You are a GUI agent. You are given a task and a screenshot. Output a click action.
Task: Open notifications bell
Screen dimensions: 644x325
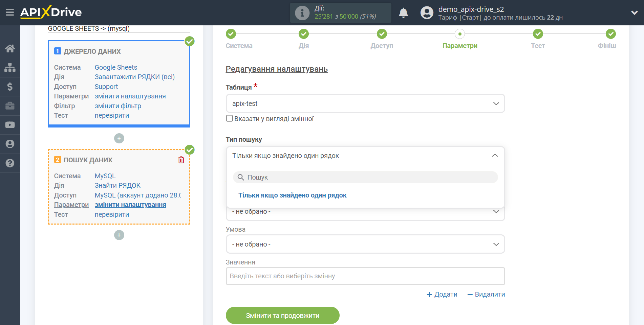click(x=403, y=13)
